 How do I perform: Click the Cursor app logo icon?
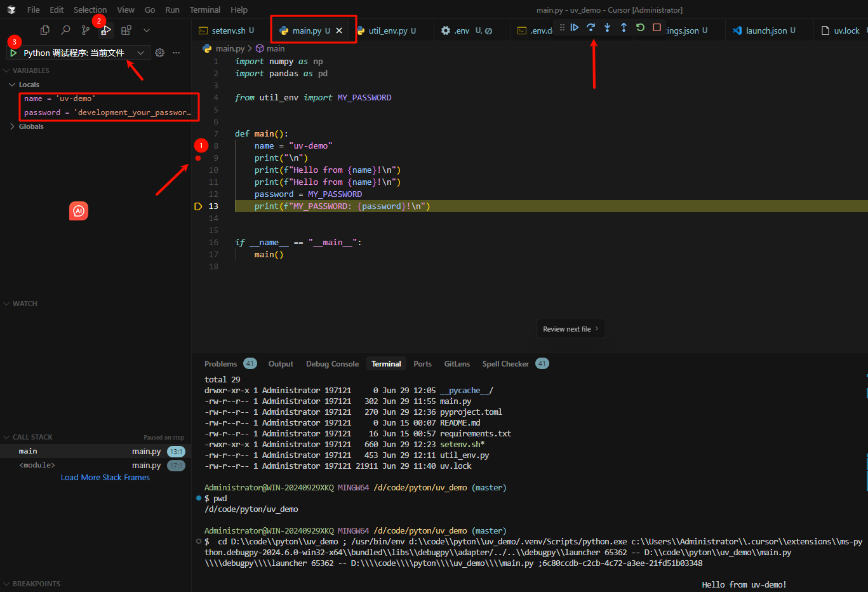11,10
